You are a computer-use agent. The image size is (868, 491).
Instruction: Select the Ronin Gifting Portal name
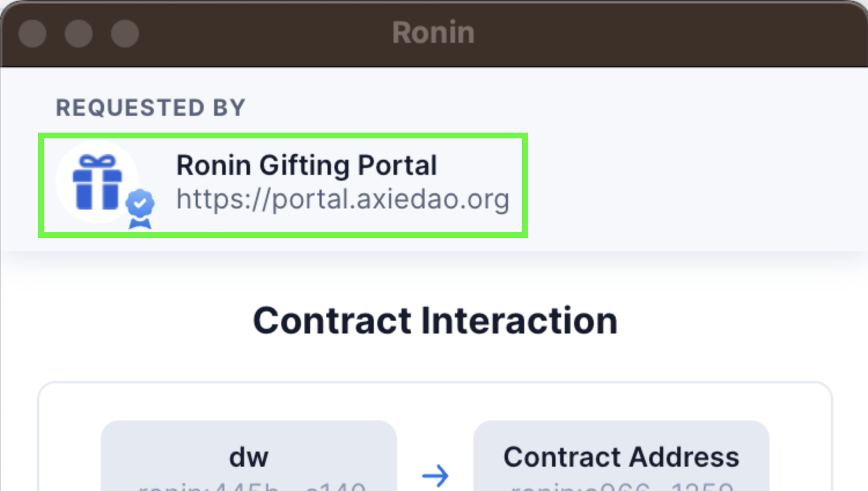pos(306,166)
